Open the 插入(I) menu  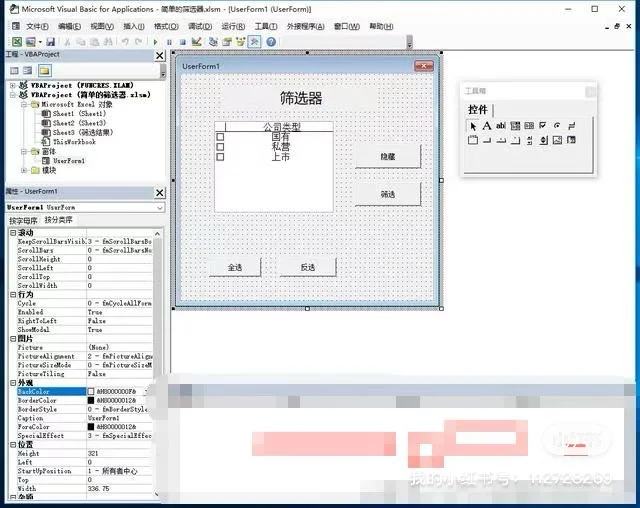pyautogui.click(x=134, y=27)
